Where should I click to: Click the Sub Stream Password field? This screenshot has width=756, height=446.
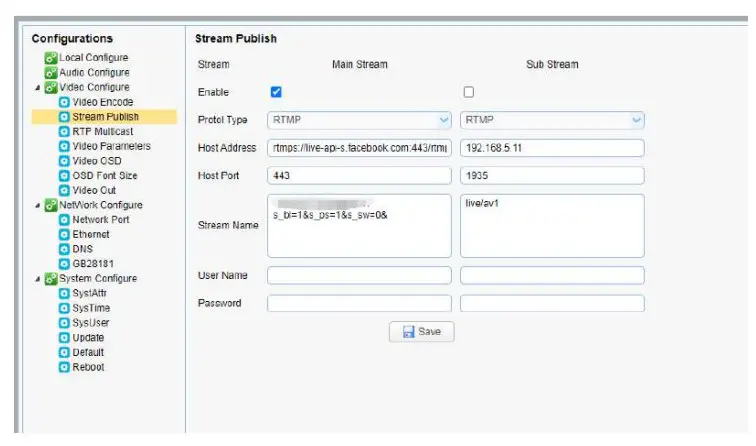[552, 303]
